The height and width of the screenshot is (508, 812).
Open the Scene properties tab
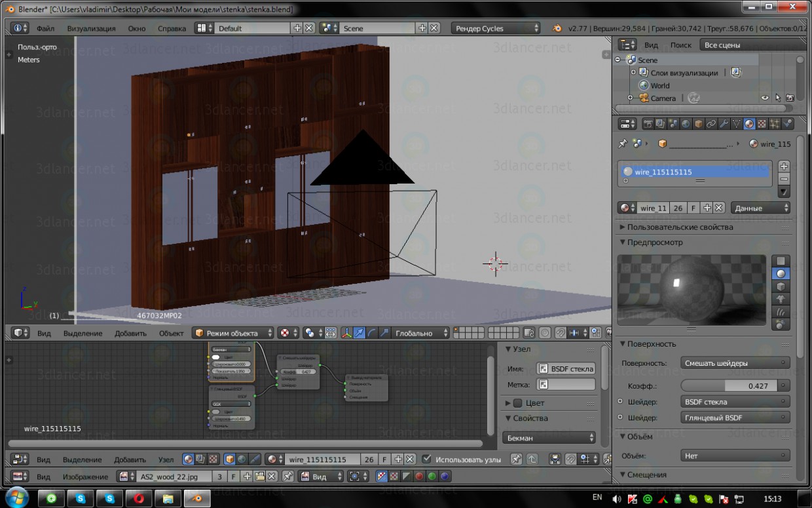coord(673,124)
